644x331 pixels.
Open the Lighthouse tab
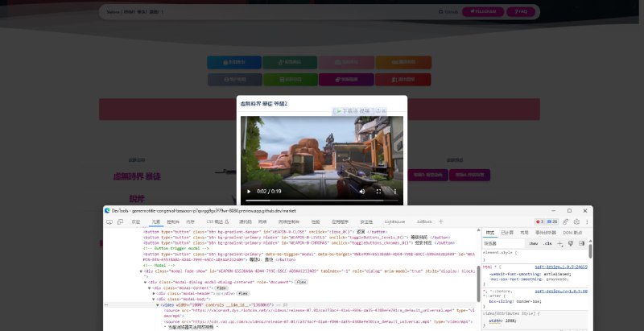[x=394, y=221]
